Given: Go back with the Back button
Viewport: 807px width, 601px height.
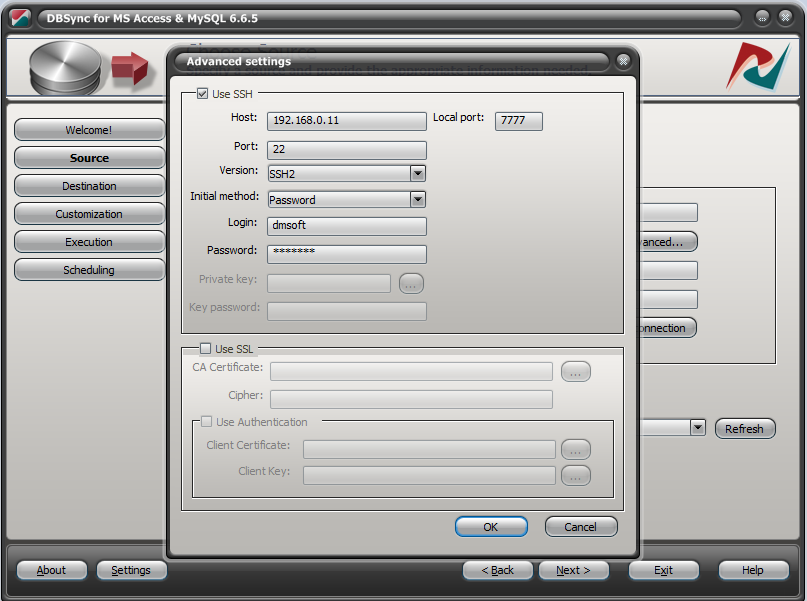Looking at the screenshot, I should click(x=497, y=570).
